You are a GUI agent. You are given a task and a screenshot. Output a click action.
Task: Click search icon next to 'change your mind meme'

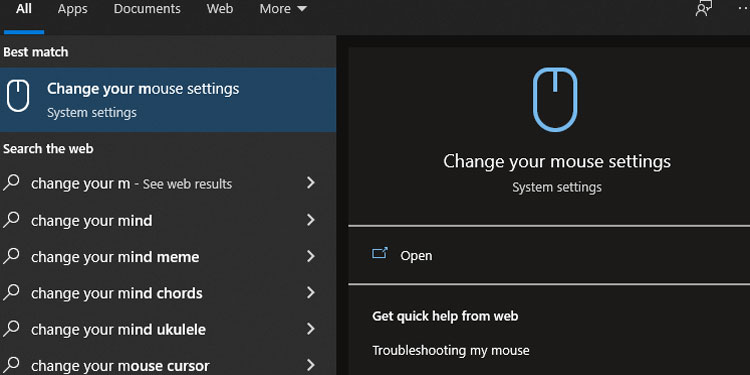point(11,256)
